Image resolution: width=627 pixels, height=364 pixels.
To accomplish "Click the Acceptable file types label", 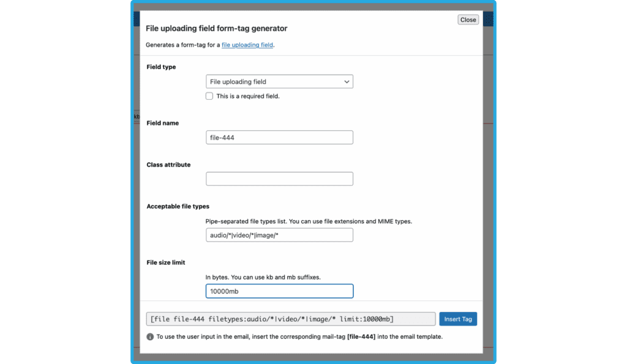I will coord(178,207).
